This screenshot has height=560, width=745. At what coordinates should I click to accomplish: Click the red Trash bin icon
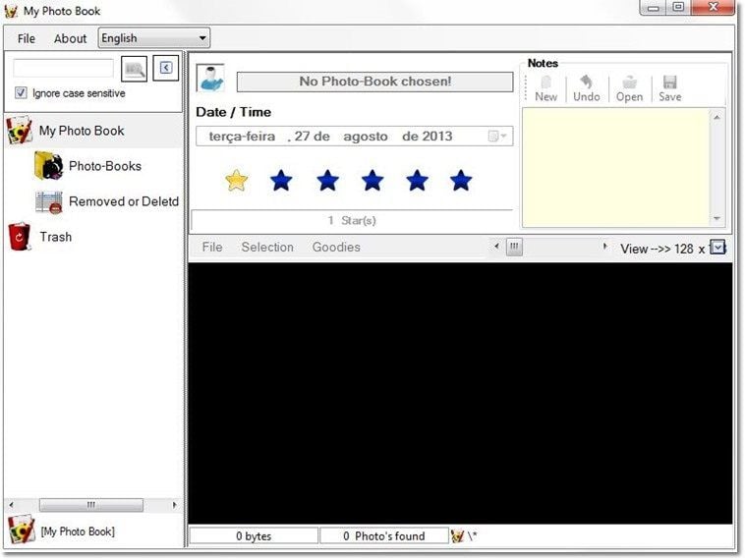[x=20, y=236]
